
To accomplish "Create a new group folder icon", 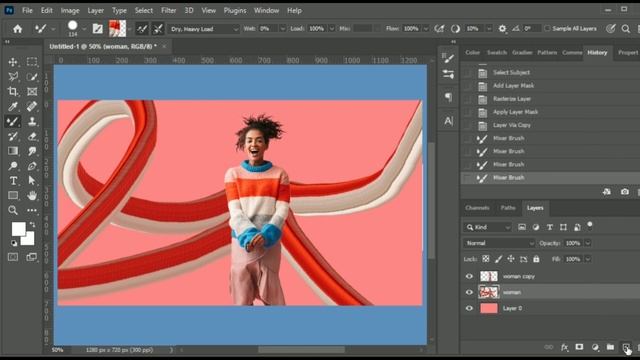I will pyautogui.click(x=610, y=347).
